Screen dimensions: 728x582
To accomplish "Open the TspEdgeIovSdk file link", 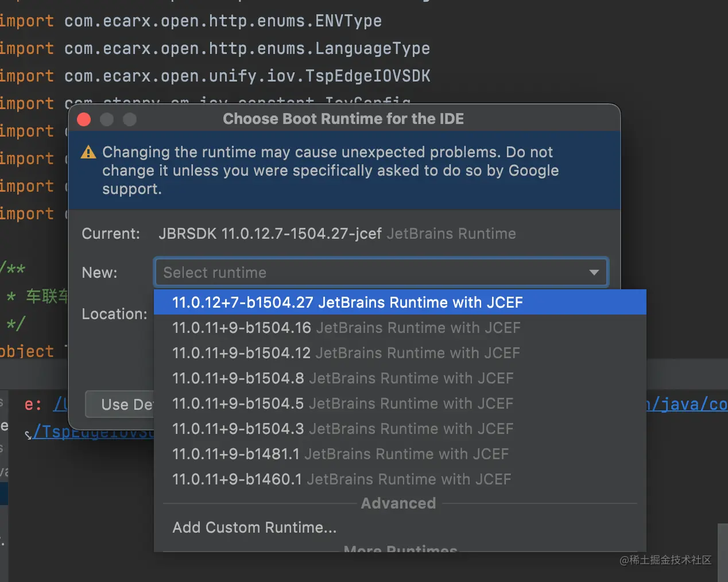I will 92,432.
